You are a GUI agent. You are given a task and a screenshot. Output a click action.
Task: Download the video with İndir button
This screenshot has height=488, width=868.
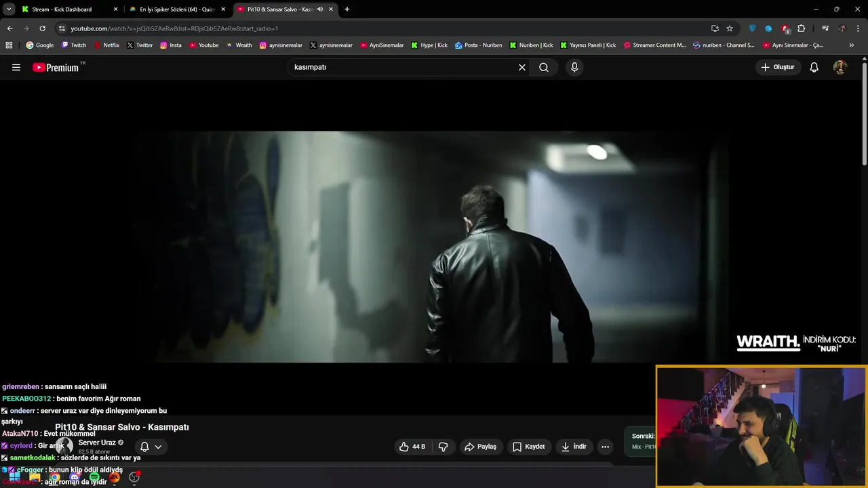coord(574,447)
